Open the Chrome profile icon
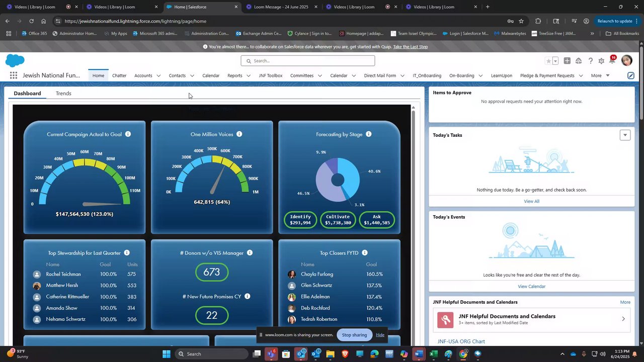This screenshot has width=644, height=362. tap(586, 21)
